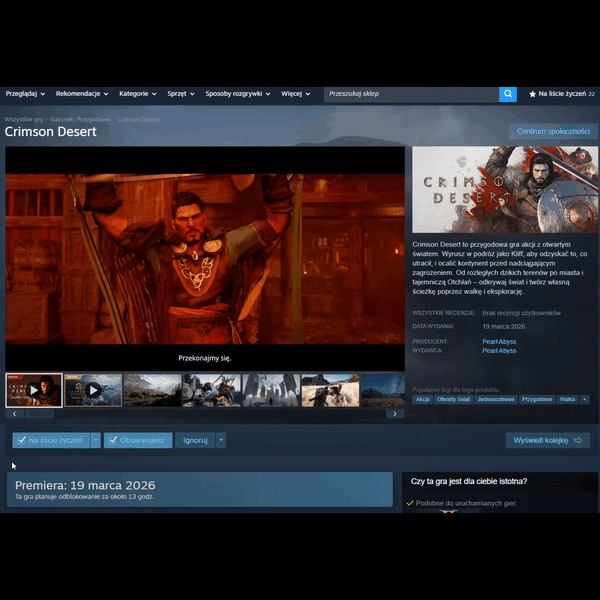Viewport: 600px width, 600px height.
Task: Select the seventh partially visible screenshot thumbnail
Action: [383, 390]
